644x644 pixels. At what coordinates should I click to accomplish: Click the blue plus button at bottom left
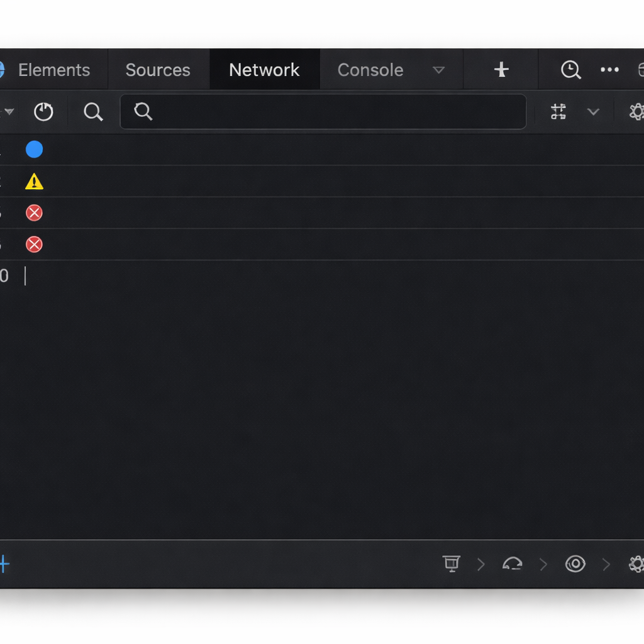click(x=4, y=564)
